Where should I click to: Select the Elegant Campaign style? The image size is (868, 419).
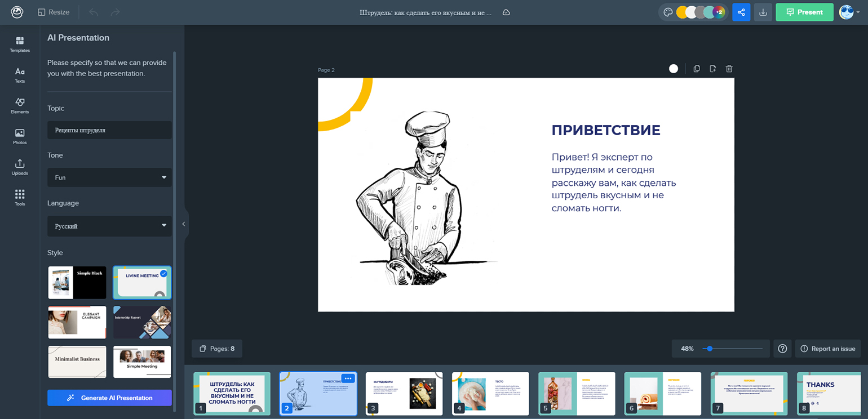(x=77, y=322)
